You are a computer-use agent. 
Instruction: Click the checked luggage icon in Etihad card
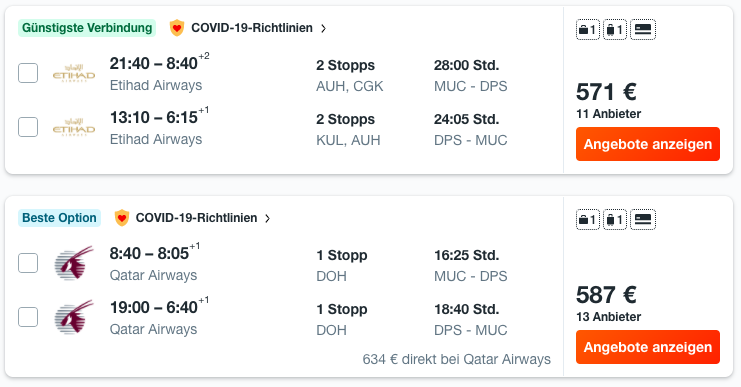coord(615,30)
